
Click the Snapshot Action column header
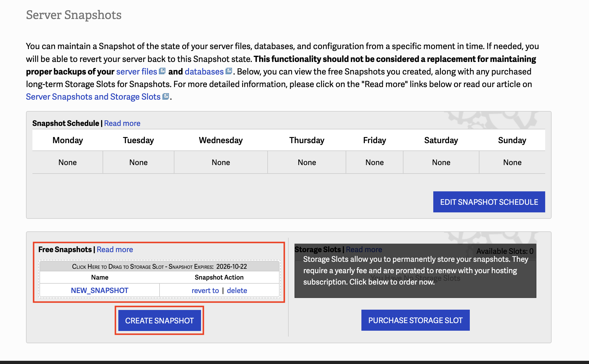(x=219, y=277)
